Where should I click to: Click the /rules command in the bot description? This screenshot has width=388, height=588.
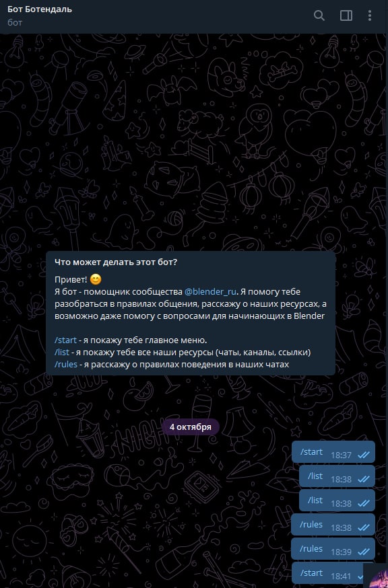coord(66,364)
